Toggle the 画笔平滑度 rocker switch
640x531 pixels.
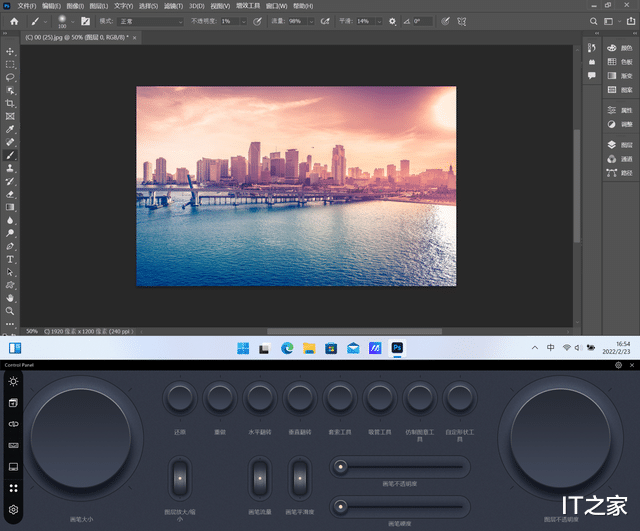point(300,478)
